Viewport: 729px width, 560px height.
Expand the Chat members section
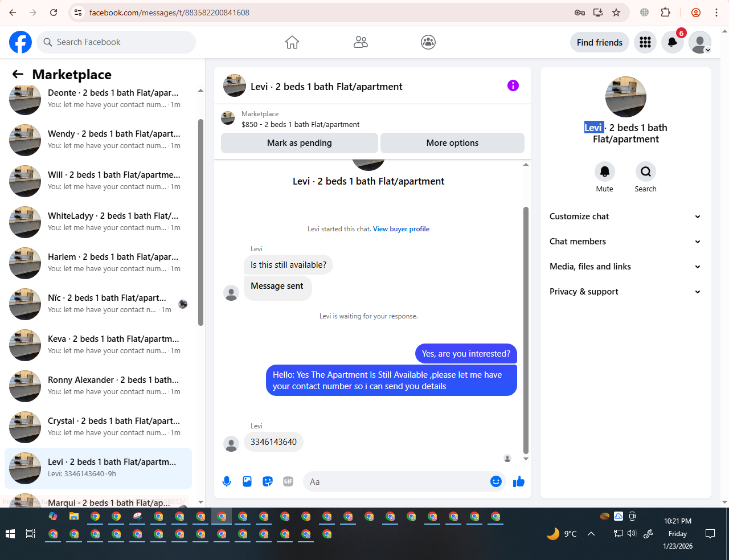click(625, 242)
